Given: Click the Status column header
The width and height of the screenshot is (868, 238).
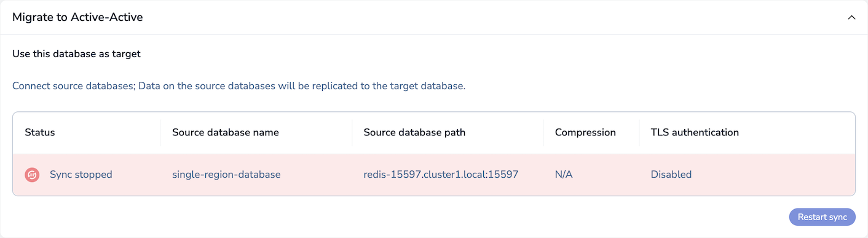Looking at the screenshot, I should click(40, 132).
